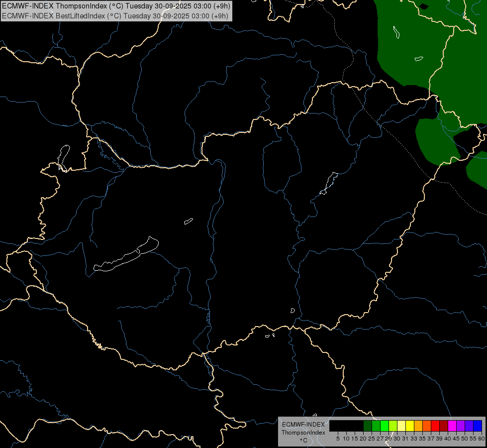Viewport: 487px width, 448px height.
Task: Click the ECMWF-INDEX label in the legend
Action: pos(303,425)
